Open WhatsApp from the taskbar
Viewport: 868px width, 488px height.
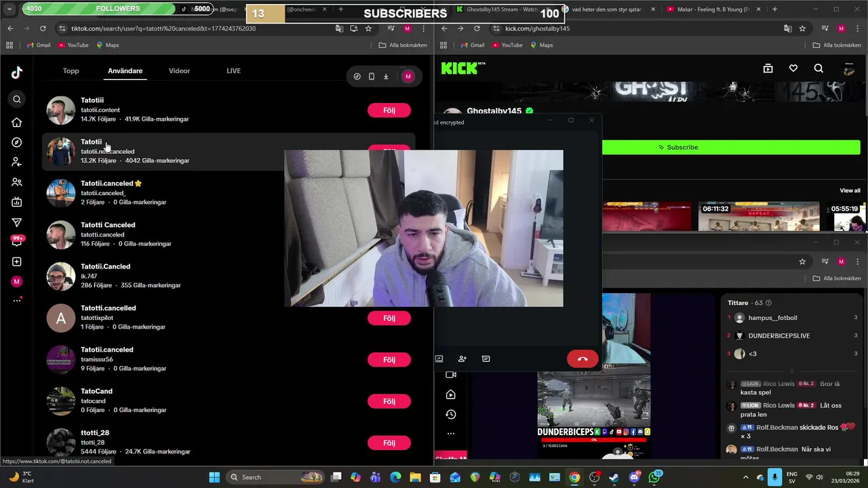point(654,477)
